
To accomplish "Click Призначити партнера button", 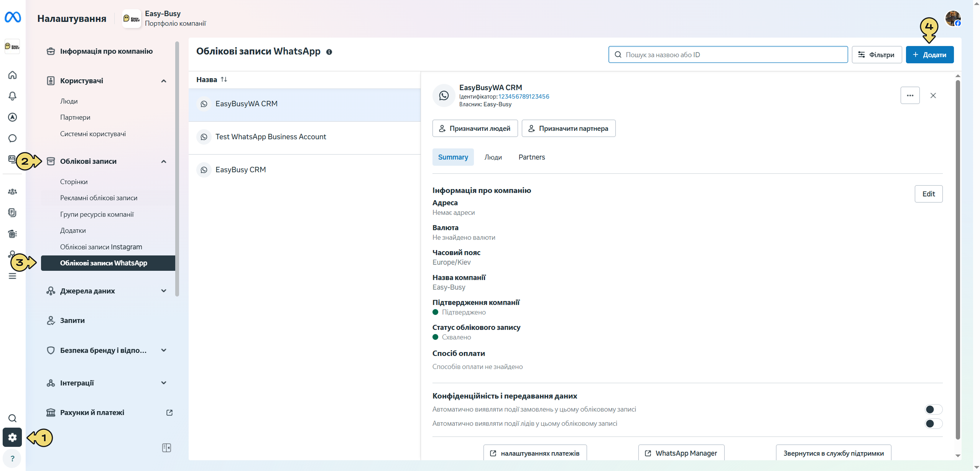I will [569, 128].
